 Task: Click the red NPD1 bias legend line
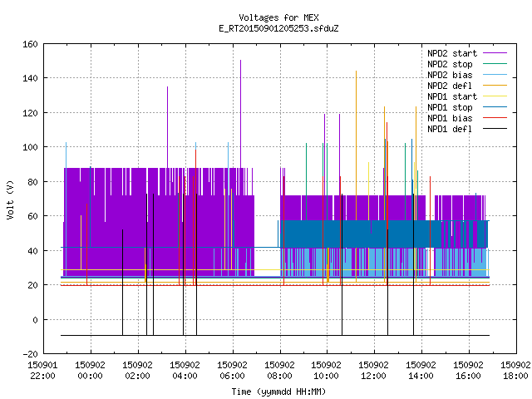(x=495, y=118)
